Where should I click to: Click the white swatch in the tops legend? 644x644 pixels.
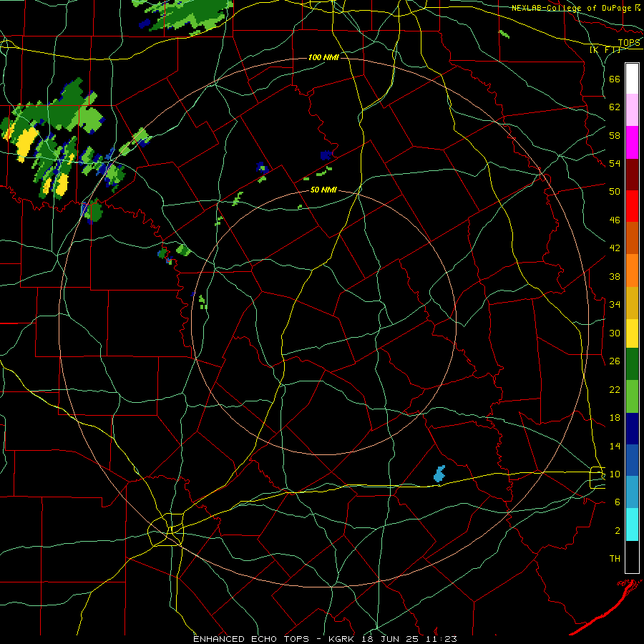pos(632,79)
